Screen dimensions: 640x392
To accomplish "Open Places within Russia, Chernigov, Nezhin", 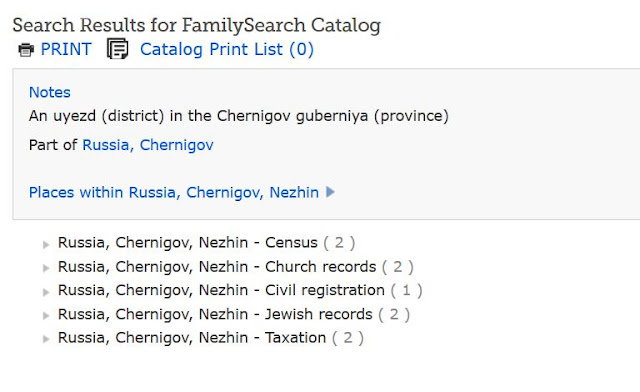I will [x=174, y=192].
